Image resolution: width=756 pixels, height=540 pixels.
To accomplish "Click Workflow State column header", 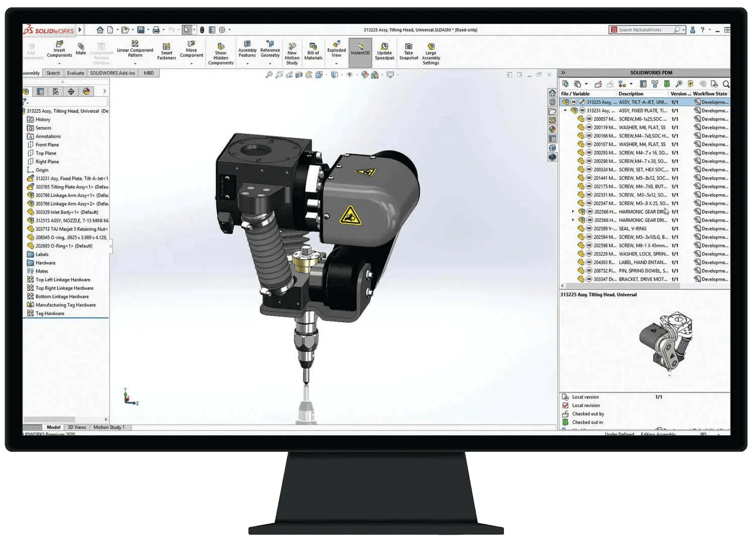I will 710,94.
